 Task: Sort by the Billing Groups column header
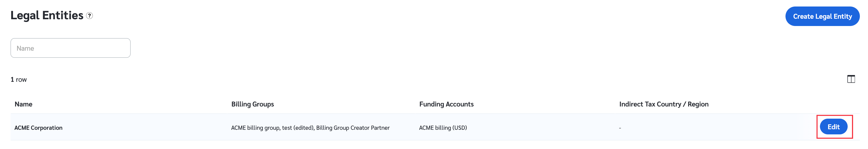pyautogui.click(x=252, y=104)
